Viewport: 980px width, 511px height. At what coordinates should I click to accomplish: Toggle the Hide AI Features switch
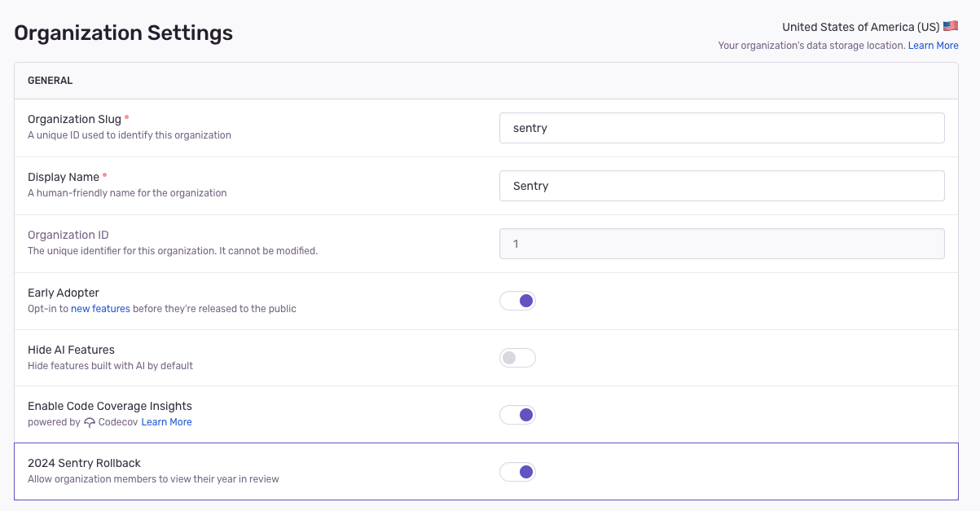(517, 358)
